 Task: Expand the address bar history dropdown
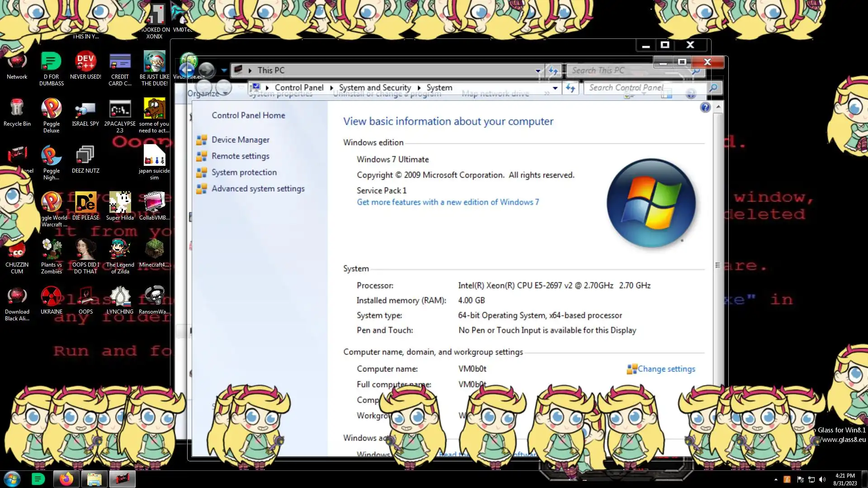click(x=555, y=88)
